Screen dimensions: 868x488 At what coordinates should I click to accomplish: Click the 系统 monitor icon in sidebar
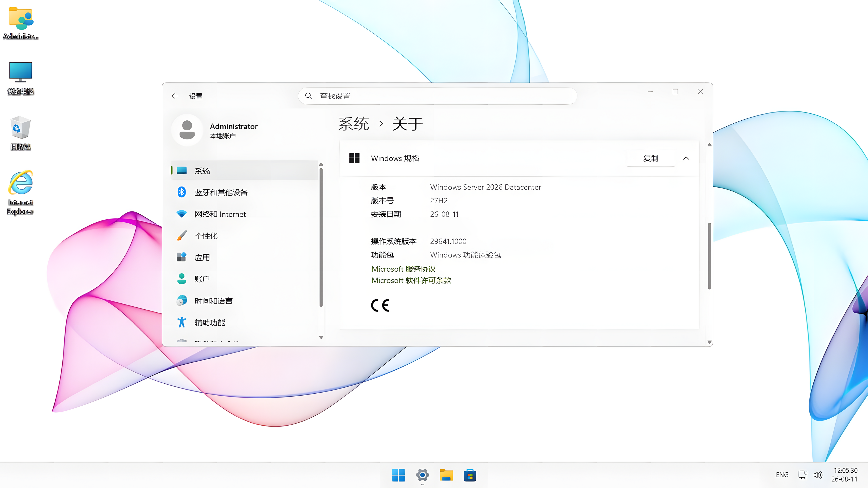pos(182,171)
